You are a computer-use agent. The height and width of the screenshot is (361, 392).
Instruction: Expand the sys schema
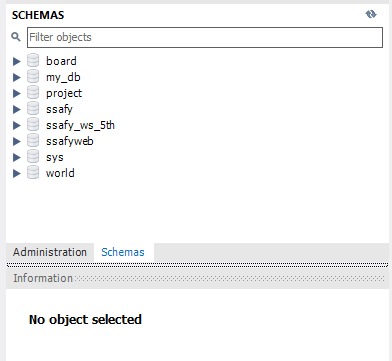(x=16, y=157)
